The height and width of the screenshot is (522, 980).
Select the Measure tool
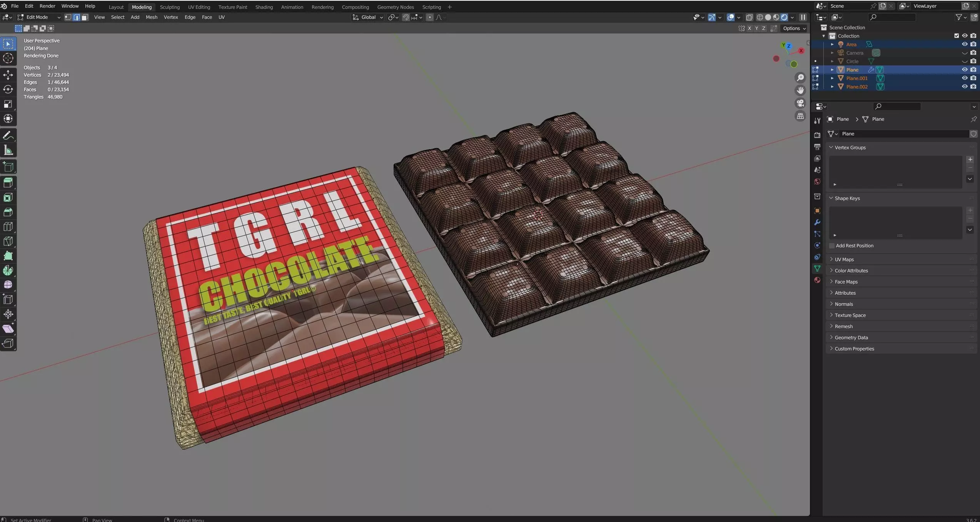point(8,150)
